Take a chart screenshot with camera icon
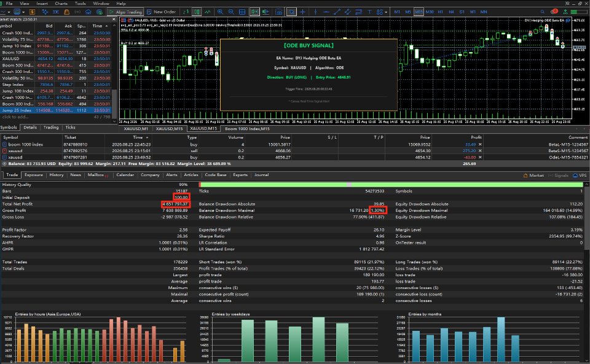This screenshot has width=590, height=364. pos(279,12)
